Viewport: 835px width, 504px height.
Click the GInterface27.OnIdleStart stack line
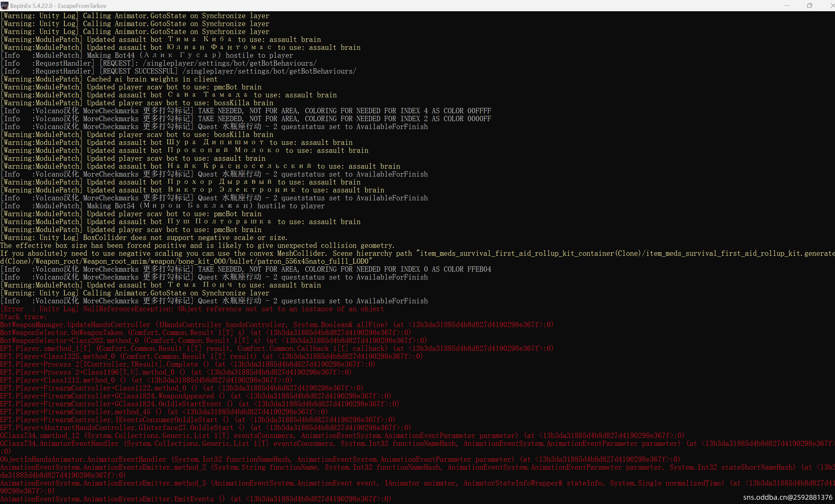click(205, 427)
